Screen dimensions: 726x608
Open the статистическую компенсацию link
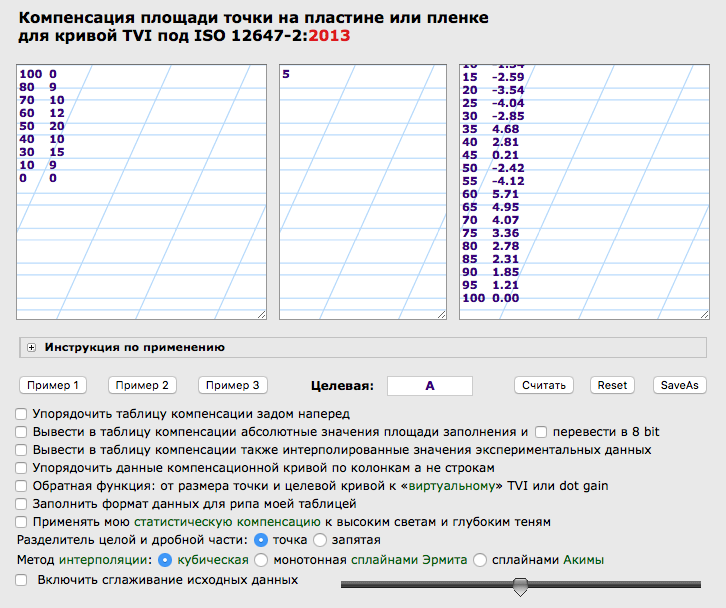(227, 522)
